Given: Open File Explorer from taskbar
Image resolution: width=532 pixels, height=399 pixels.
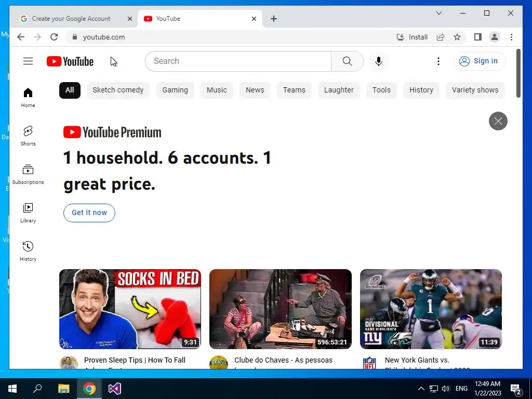Looking at the screenshot, I should coord(63,389).
